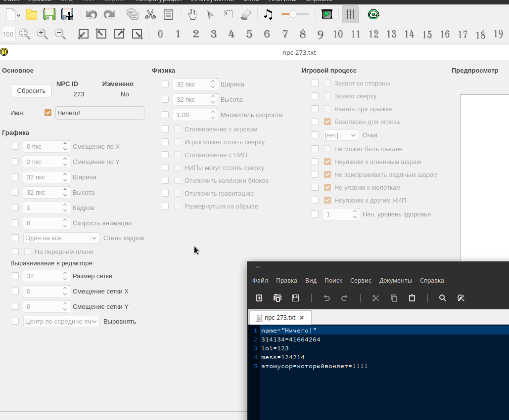The height and width of the screenshot is (420, 509).
Task: Decrease Скорость анимации spinner value
Action: [x=65, y=226]
